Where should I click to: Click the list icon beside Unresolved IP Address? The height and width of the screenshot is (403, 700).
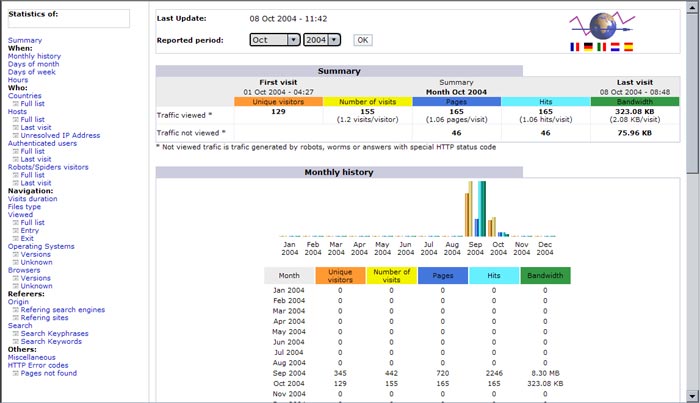pos(16,135)
